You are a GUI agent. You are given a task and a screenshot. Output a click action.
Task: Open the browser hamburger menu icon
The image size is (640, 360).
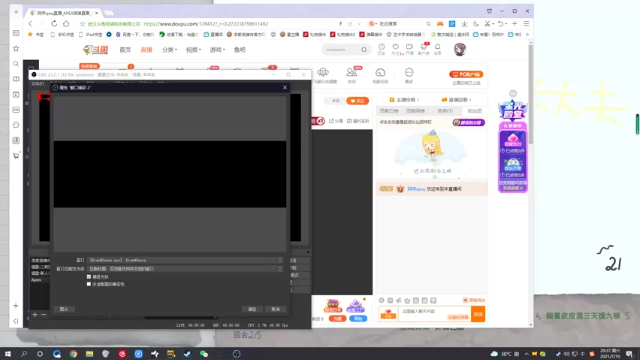(x=527, y=24)
